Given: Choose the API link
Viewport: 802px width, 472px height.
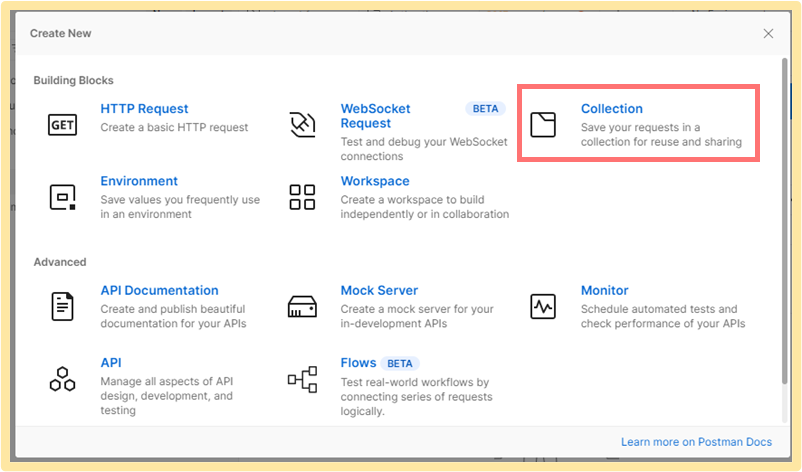Looking at the screenshot, I should tap(111, 363).
